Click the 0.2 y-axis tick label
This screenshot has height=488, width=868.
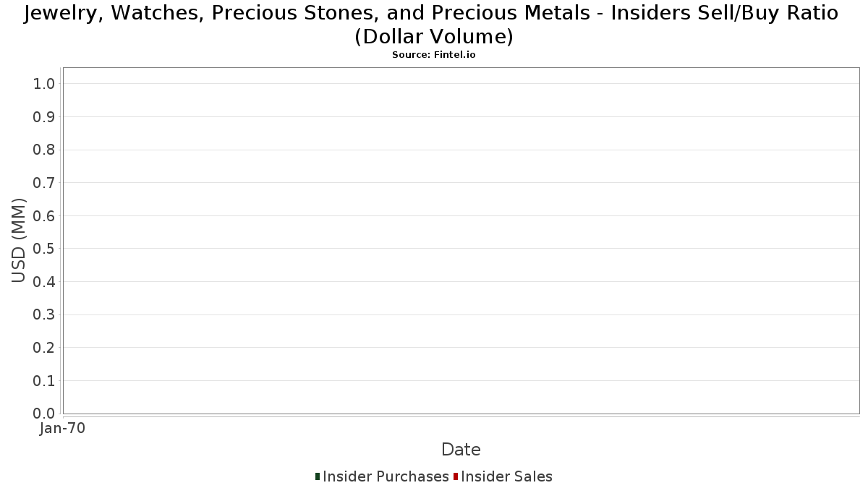pyautogui.click(x=44, y=348)
